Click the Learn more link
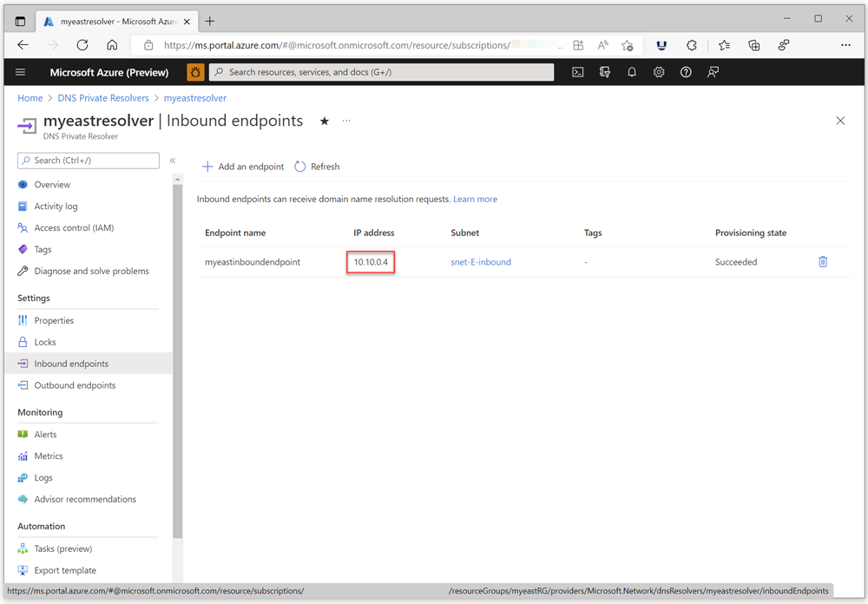The height and width of the screenshot is (604, 868). (x=475, y=199)
